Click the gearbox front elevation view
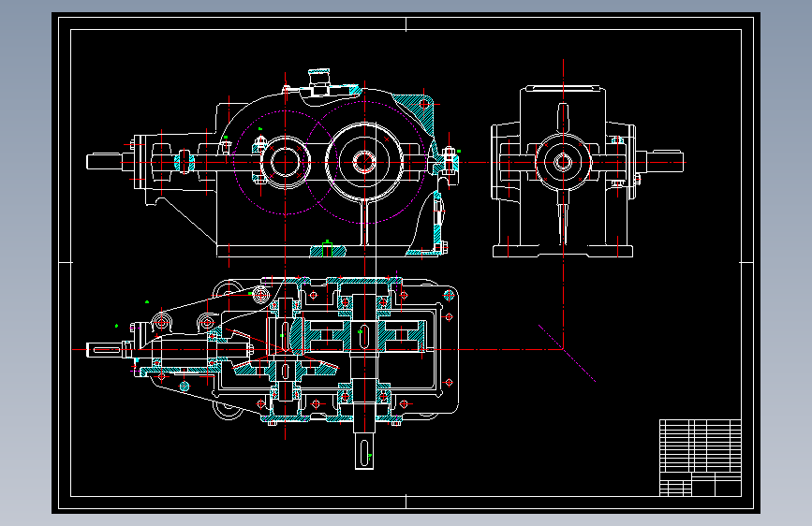Viewport: 812px width, 526px height. pyautogui.click(x=273, y=163)
